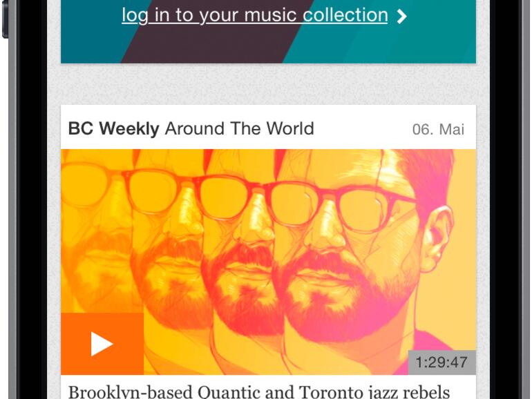Tap the word 'collection' in banner link

coord(345,15)
